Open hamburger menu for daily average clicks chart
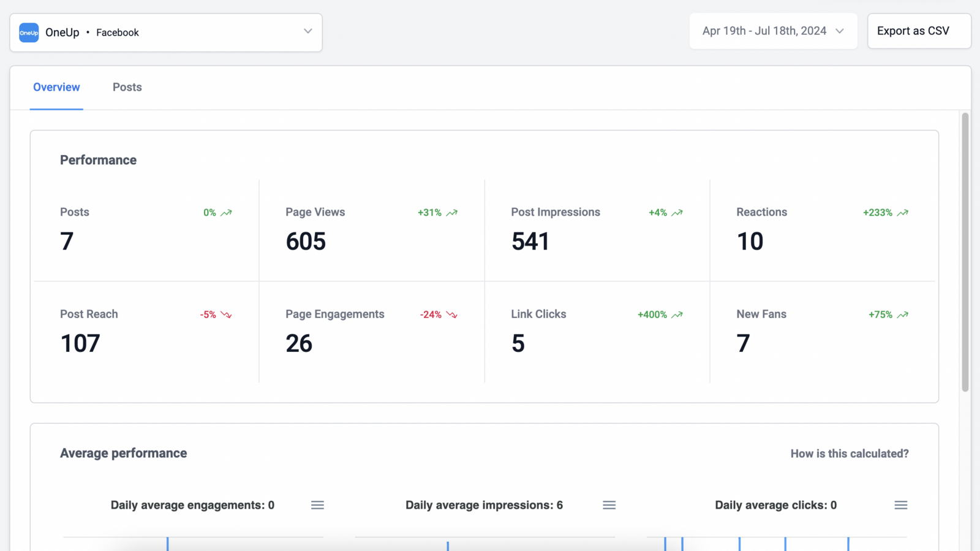The image size is (980, 551). tap(900, 505)
